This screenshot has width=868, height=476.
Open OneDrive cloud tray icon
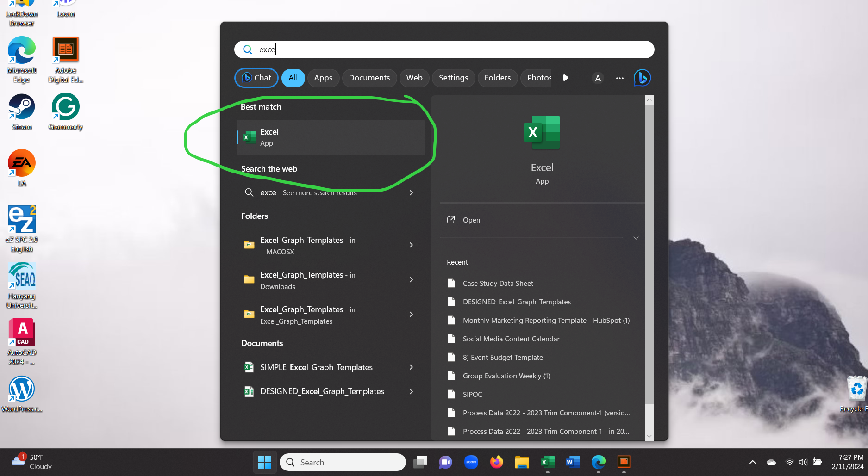pos(771,462)
